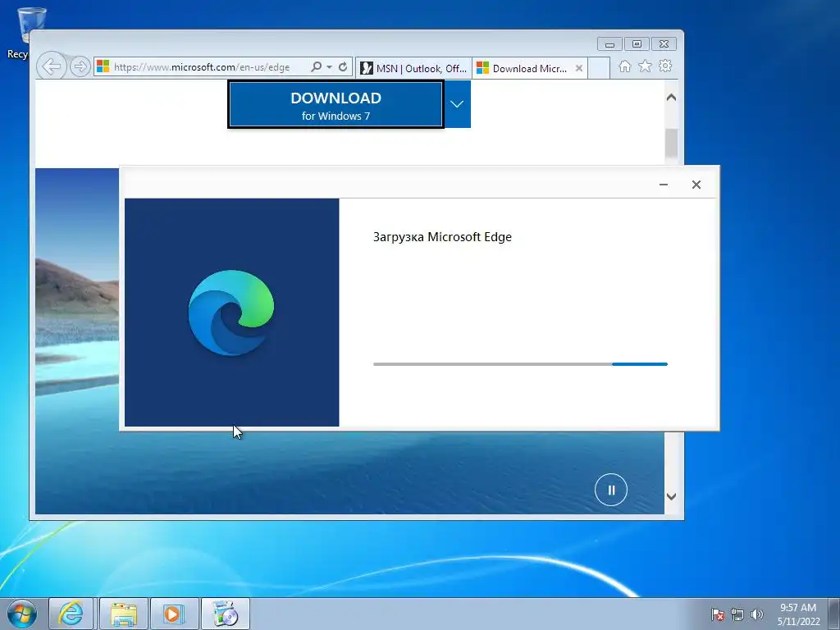Launch Windows Media Player from the taskbar

[x=174, y=614]
